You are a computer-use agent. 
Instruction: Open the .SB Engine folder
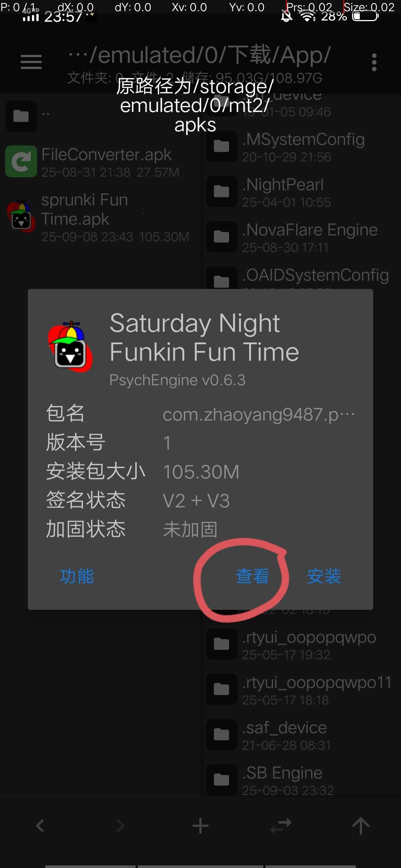point(301,780)
